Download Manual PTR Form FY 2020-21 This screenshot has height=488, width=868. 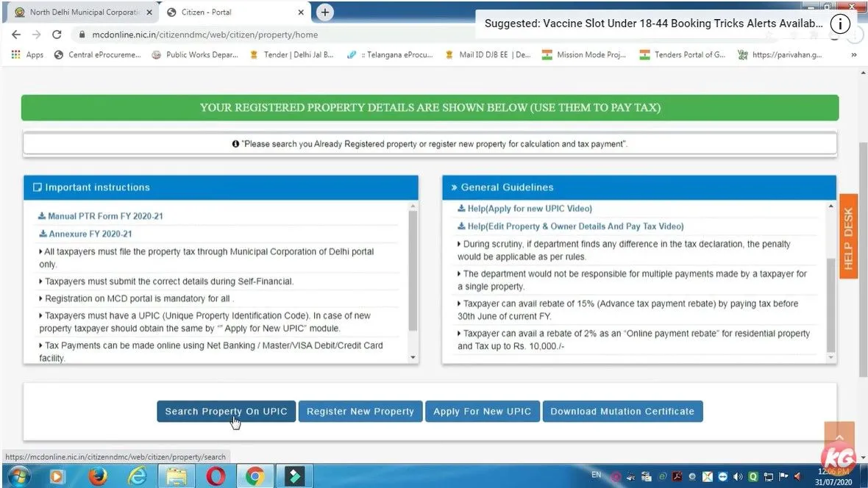(x=104, y=216)
